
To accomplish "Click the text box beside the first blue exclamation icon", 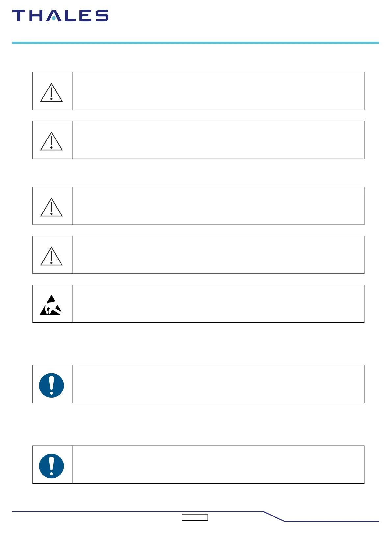I will 218,384.
